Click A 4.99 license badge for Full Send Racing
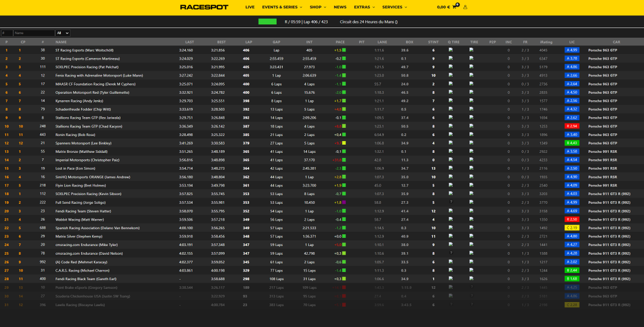 tap(572, 203)
